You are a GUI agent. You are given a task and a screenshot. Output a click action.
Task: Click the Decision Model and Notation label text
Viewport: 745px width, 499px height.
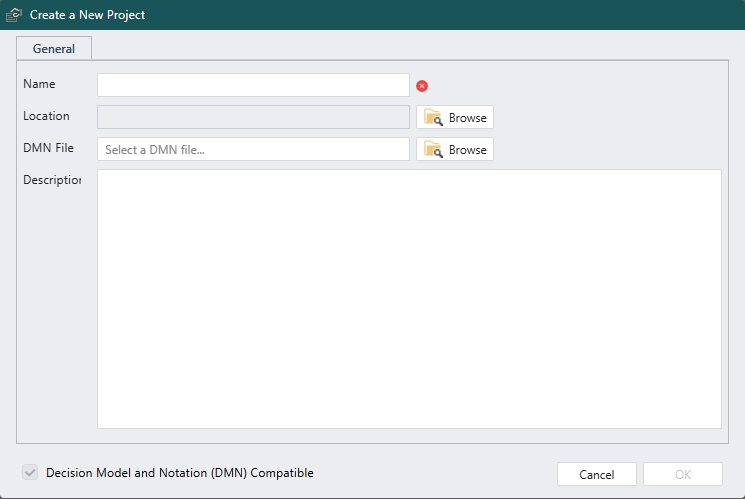click(180, 473)
